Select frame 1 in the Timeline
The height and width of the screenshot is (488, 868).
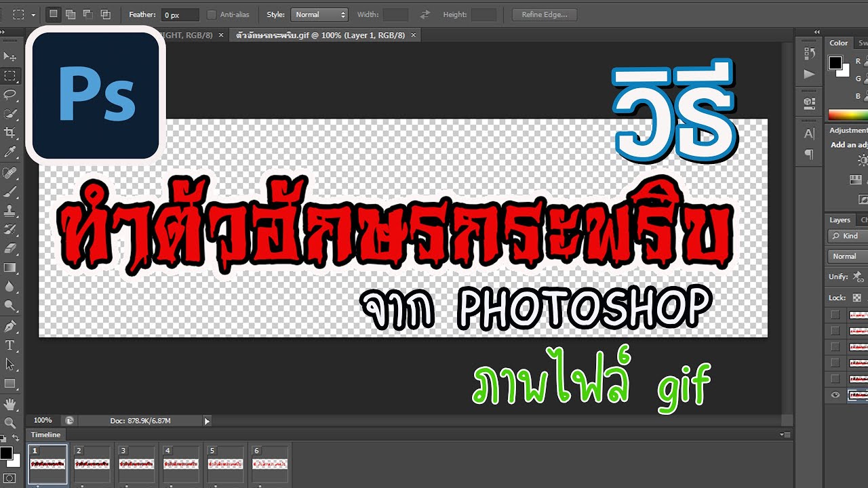click(47, 464)
